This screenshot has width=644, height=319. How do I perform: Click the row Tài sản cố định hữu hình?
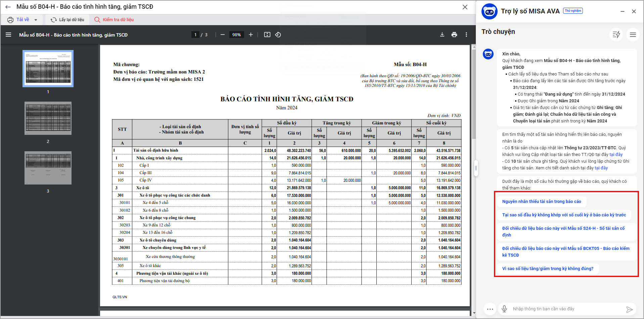[x=287, y=151]
